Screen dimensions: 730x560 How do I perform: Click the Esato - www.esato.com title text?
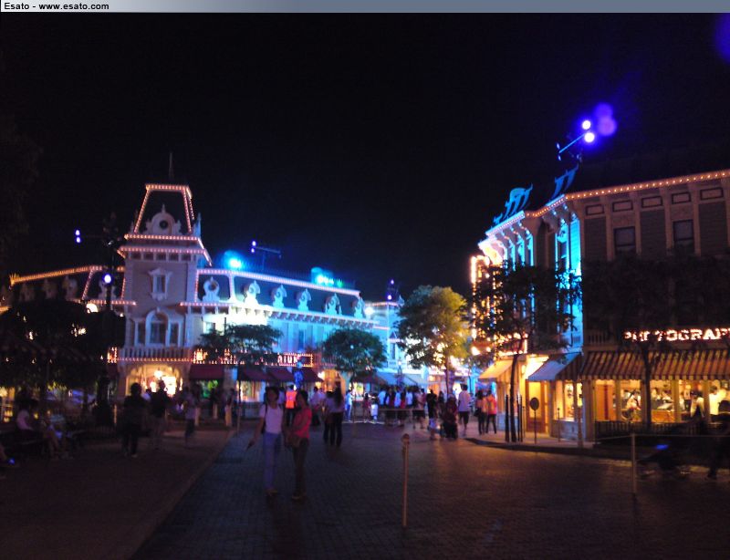point(57,6)
